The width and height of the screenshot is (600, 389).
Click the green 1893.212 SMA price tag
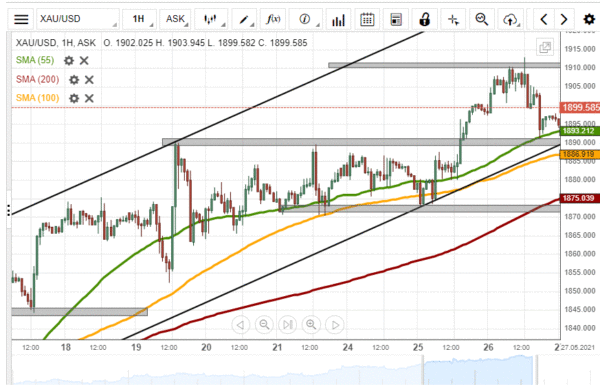pyautogui.click(x=580, y=131)
